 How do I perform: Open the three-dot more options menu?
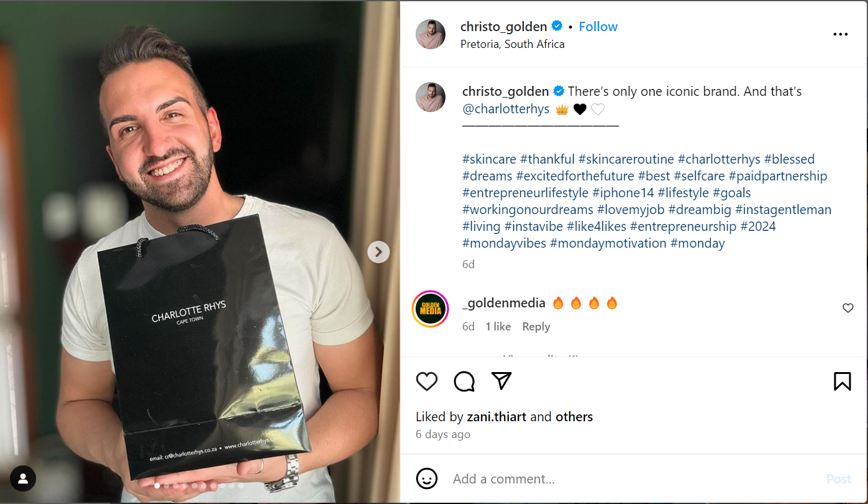coord(841,35)
